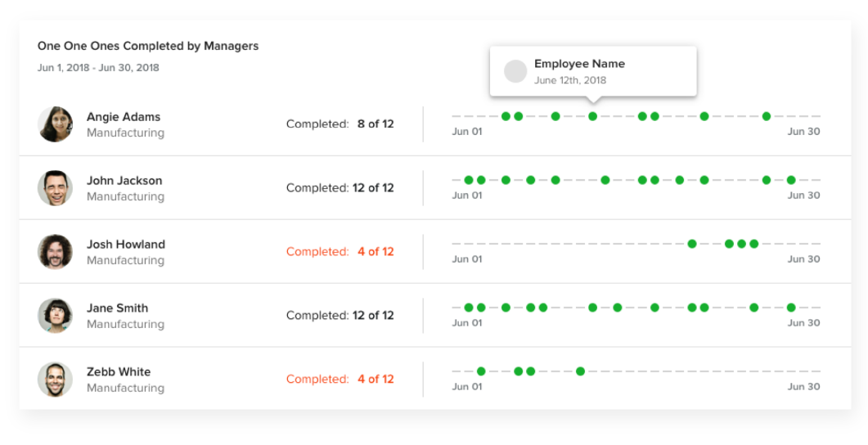This screenshot has width=868, height=445.
Task: Select Jane Smith's profile avatar
Action: [x=56, y=316]
